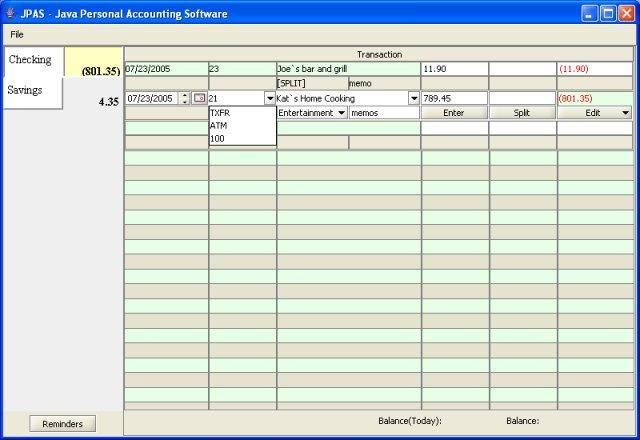Select the [SPLIT] category cell

click(x=312, y=83)
